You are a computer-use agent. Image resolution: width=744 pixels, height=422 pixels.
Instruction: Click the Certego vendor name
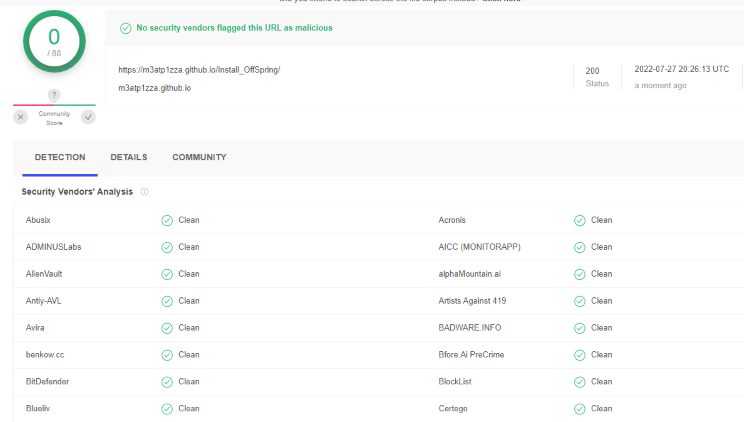[453, 408]
